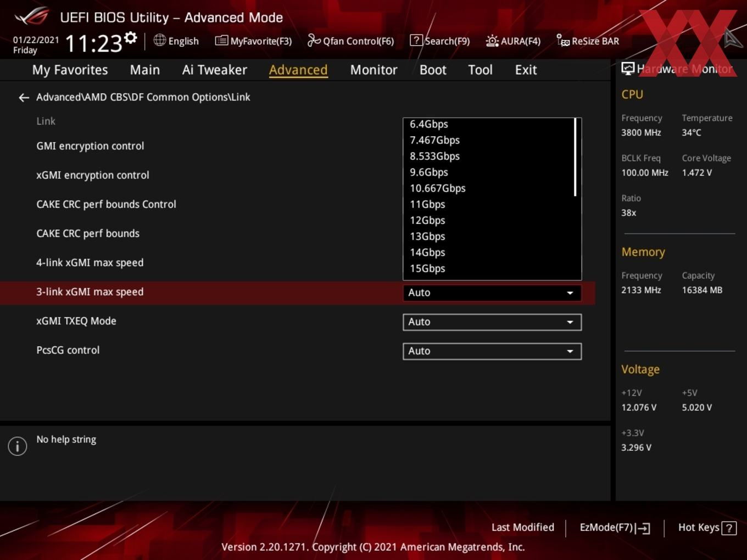Select English language option
The width and height of the screenshot is (747, 560).
tap(183, 41)
